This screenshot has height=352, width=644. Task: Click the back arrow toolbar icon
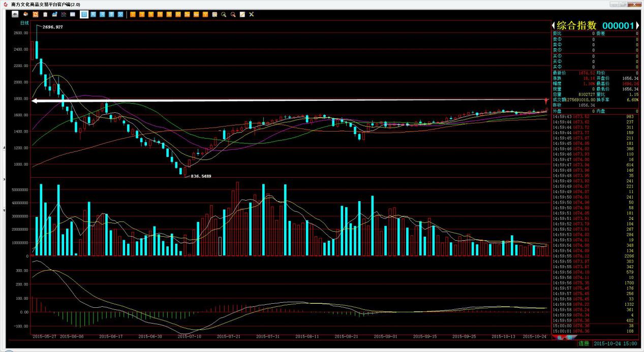click(x=15, y=14)
